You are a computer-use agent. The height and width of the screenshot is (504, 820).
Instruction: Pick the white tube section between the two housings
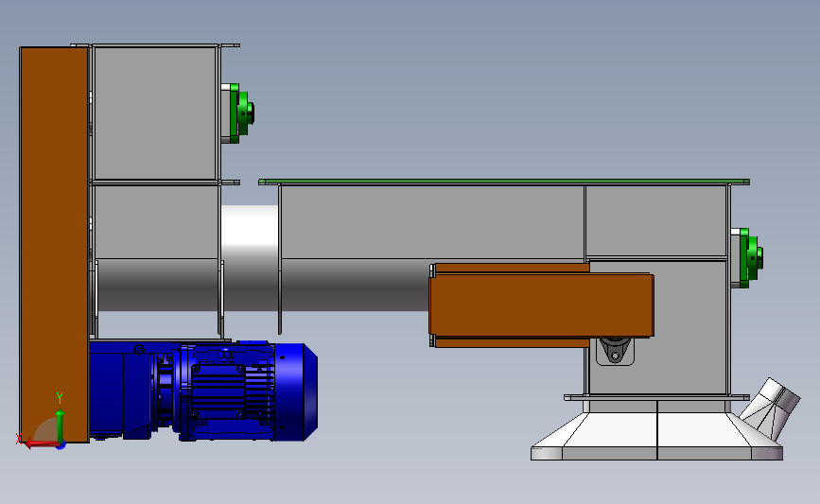[x=250, y=232]
